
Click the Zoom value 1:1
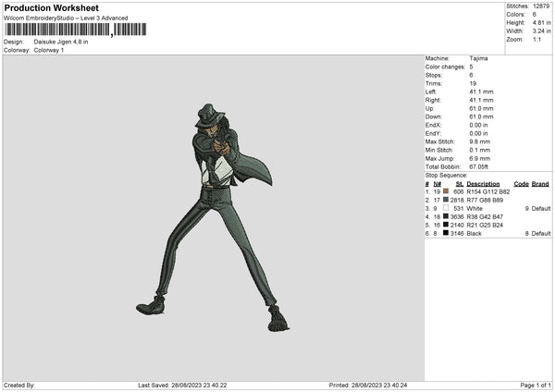coord(536,39)
